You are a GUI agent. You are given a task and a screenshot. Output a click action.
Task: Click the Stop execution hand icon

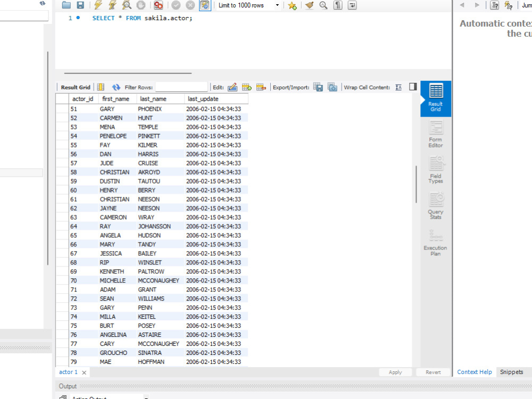click(x=141, y=5)
